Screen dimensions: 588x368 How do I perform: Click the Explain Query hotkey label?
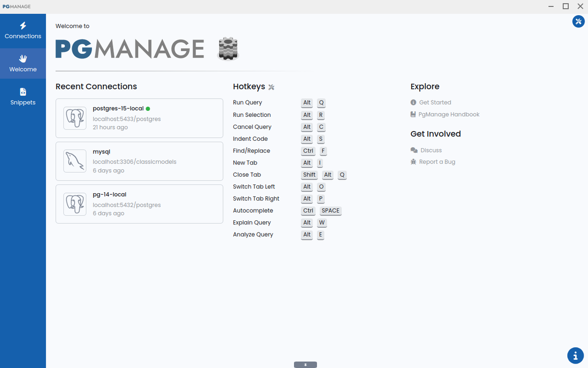252,223
